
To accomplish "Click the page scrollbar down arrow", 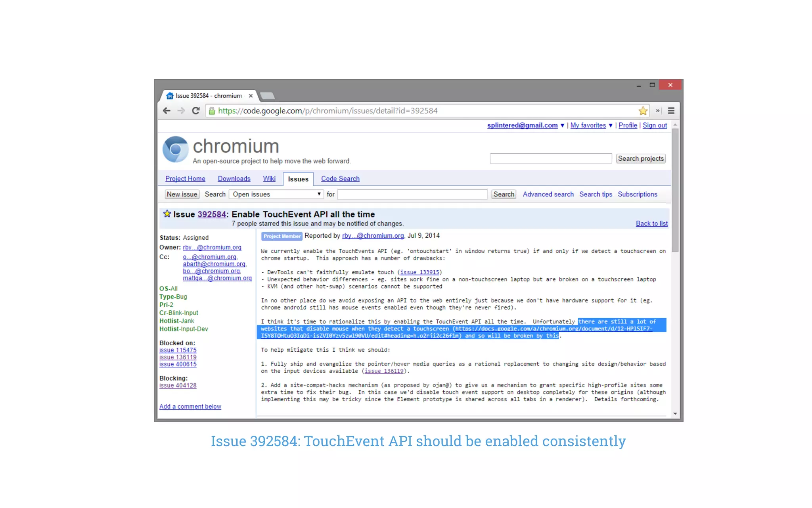I will coord(675,414).
